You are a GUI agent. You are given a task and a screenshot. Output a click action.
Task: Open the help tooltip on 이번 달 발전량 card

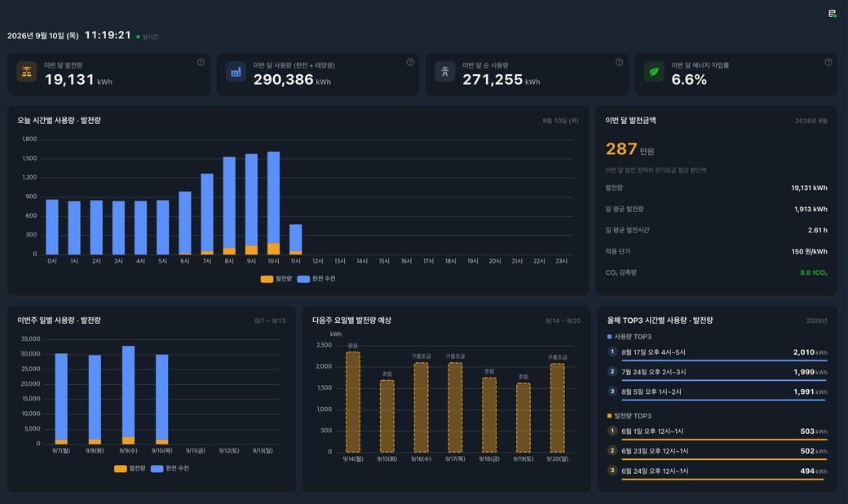pos(201,62)
